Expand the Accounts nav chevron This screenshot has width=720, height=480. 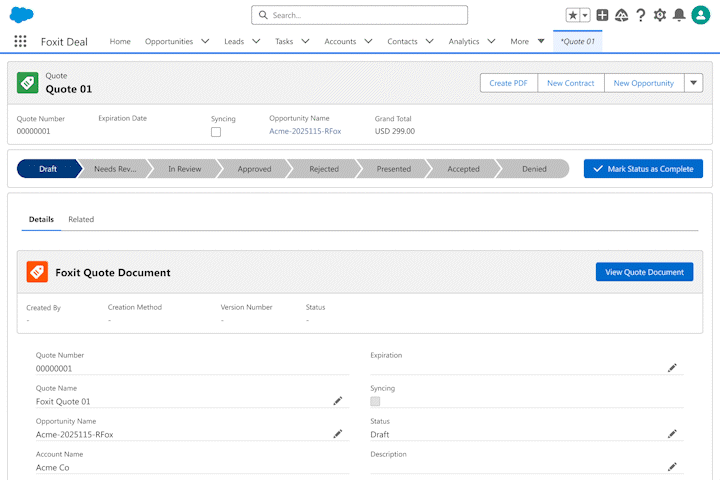pyautogui.click(x=368, y=41)
